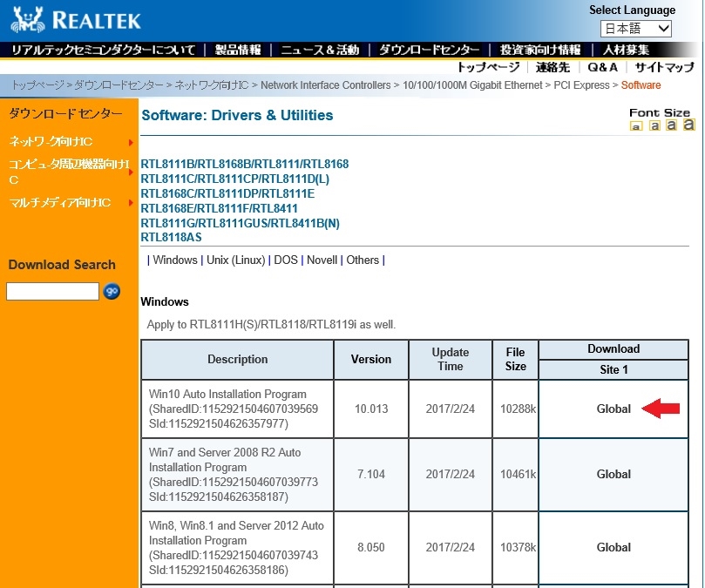The width and height of the screenshot is (705, 588).
Task: Click ダウンロードセンター sidebar heading
Action: click(65, 113)
